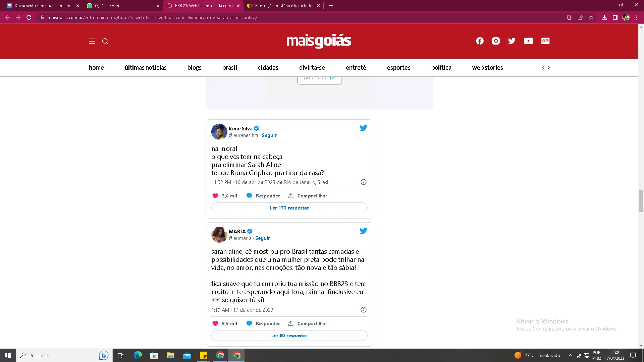Click Twitter bird in Rene Silva tweet
This screenshot has width=644, height=362.
(363, 128)
